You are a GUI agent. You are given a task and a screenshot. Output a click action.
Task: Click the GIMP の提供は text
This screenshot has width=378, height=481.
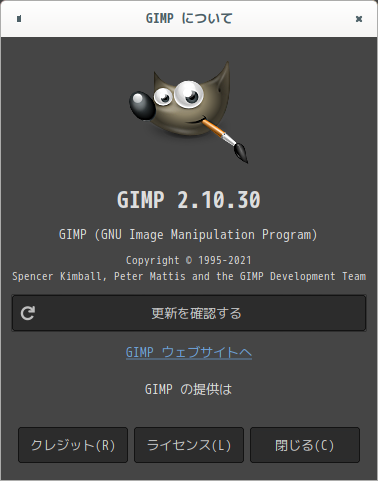pos(189,389)
